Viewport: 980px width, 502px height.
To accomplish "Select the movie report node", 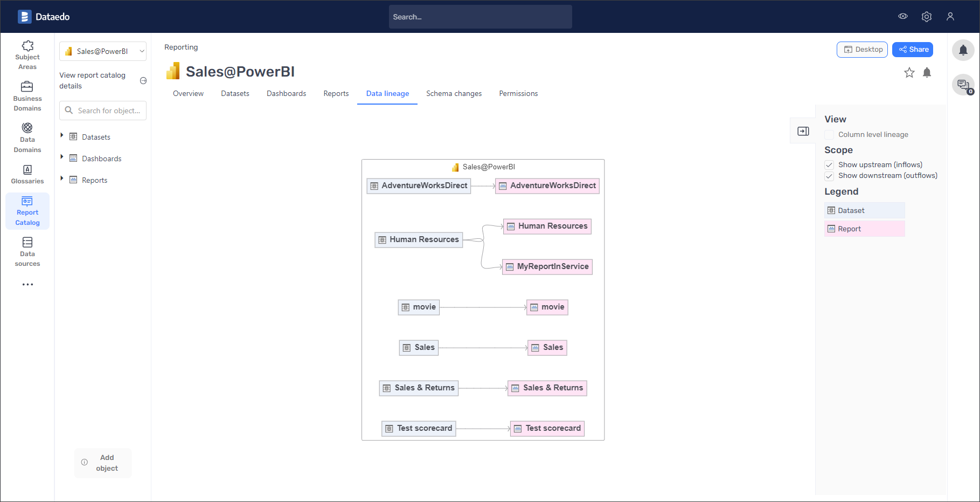I will point(547,307).
